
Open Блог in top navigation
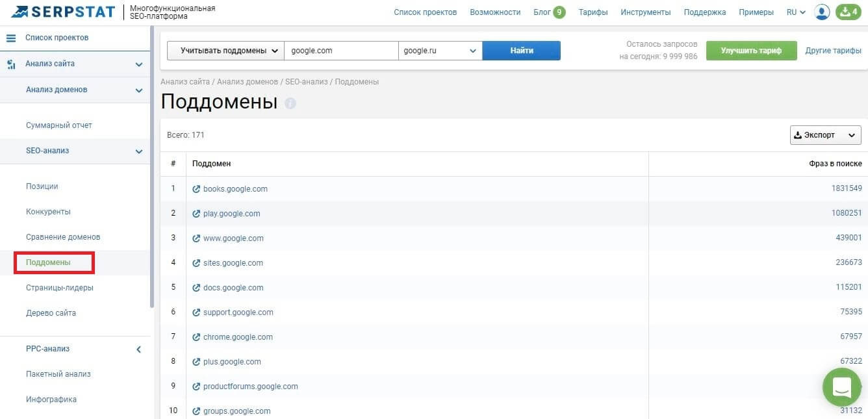coord(542,12)
